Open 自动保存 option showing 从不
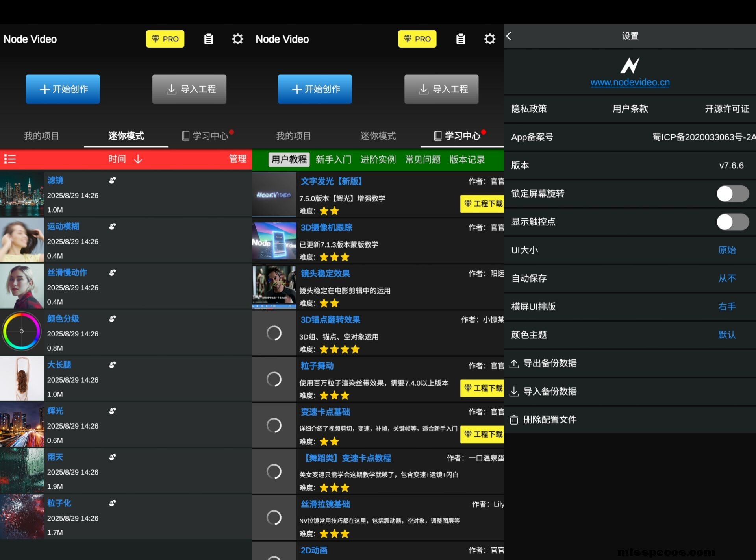The width and height of the screenshot is (756, 560). pyautogui.click(x=726, y=279)
